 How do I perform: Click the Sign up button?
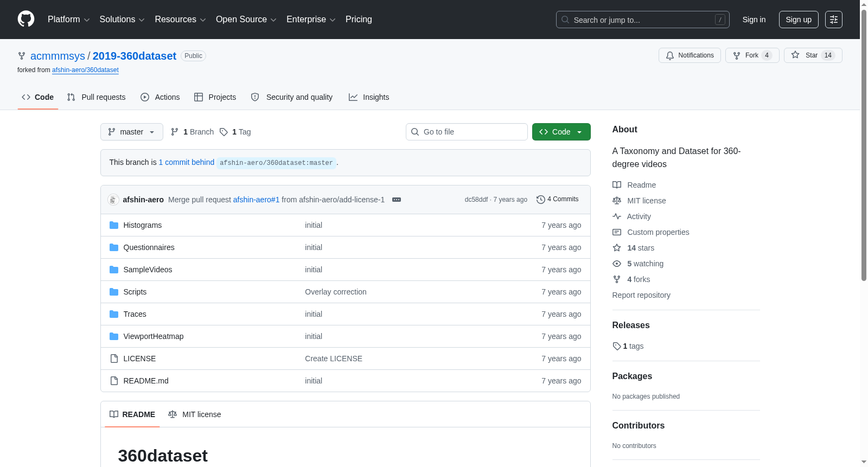click(799, 20)
